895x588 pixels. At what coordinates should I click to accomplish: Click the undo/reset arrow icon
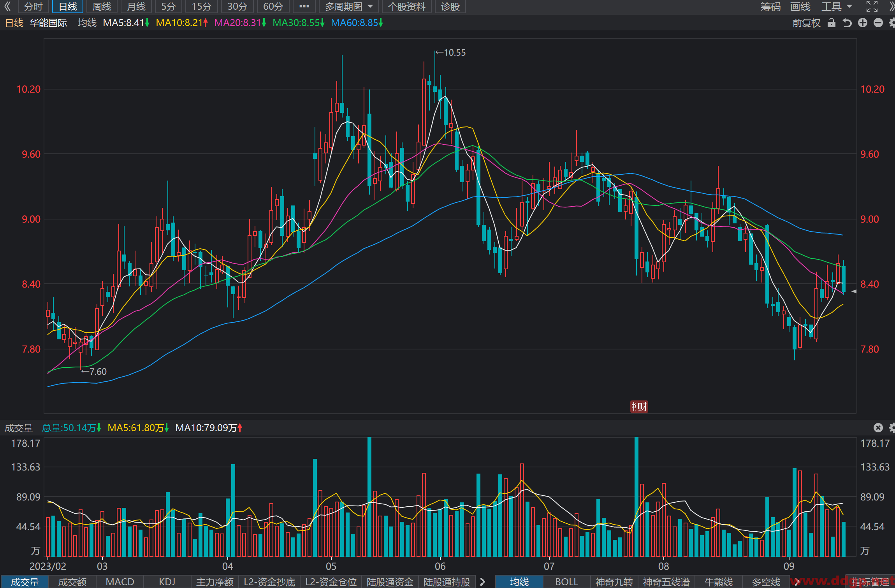[x=847, y=23]
